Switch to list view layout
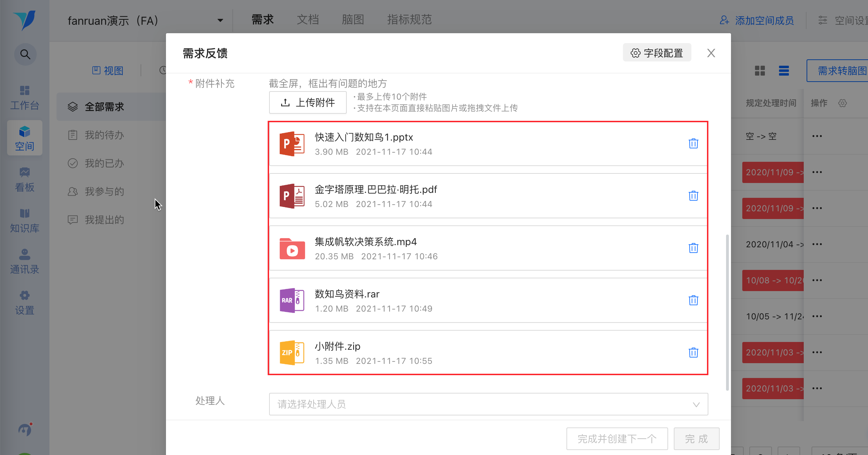Viewport: 868px width, 455px height. (x=784, y=71)
